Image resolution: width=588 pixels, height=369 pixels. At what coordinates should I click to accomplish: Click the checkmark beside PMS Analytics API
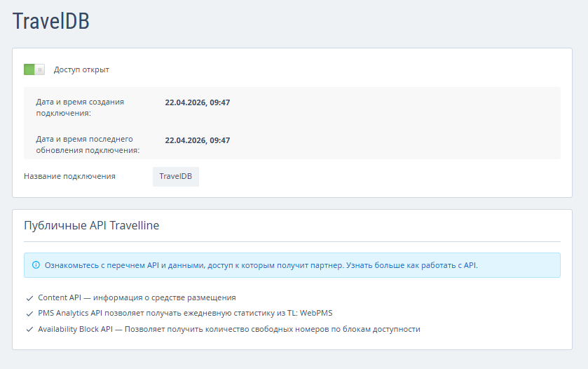coord(29,314)
